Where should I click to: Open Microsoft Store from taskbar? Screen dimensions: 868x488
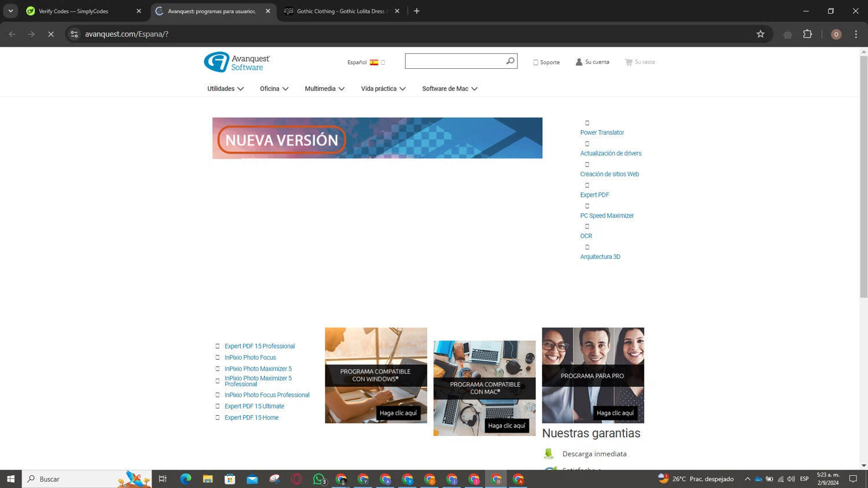coord(230,479)
